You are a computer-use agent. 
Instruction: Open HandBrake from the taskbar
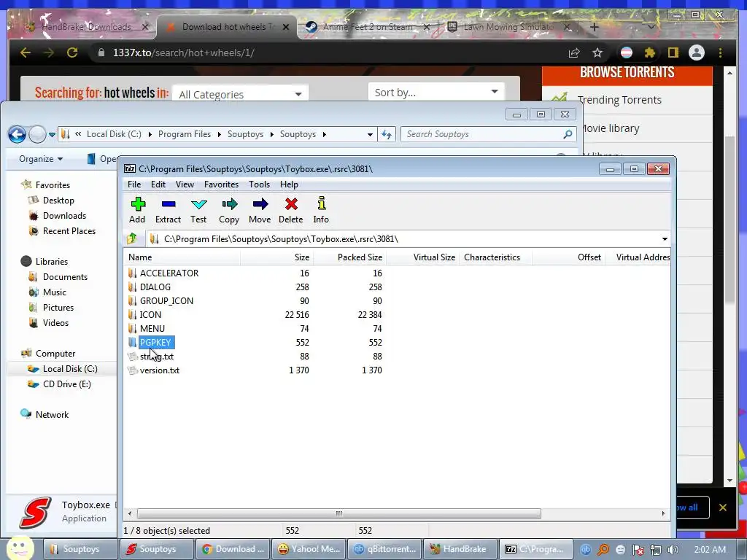click(x=460, y=549)
